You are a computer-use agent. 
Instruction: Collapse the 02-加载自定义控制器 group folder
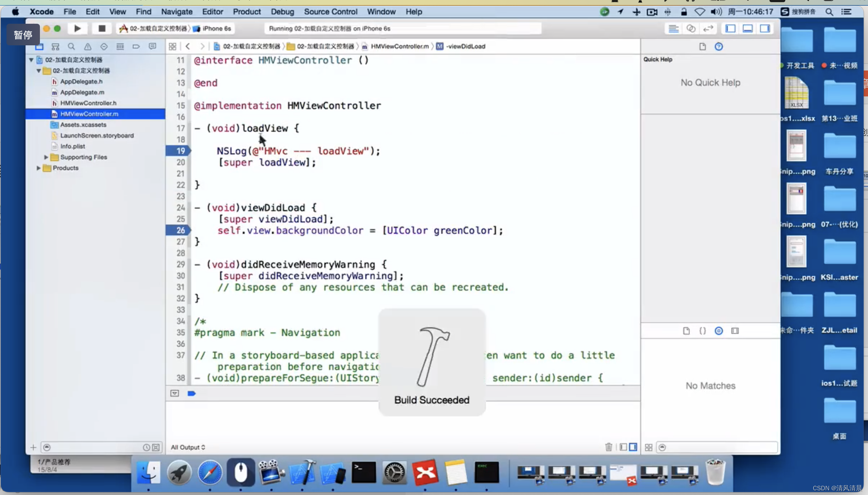pyautogui.click(x=38, y=71)
